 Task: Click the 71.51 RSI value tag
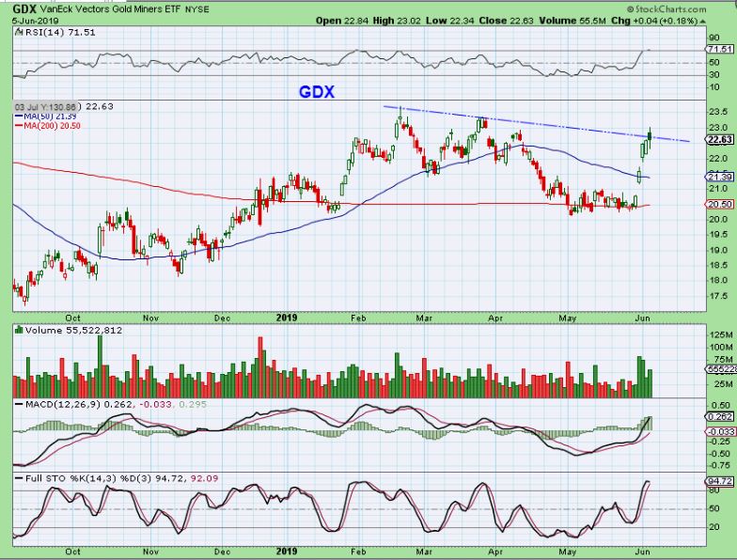(x=720, y=49)
